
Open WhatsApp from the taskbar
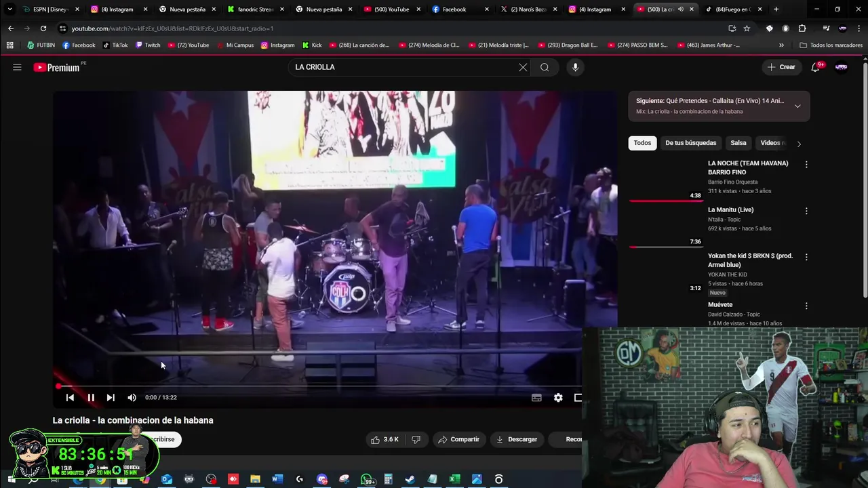pyautogui.click(x=366, y=479)
